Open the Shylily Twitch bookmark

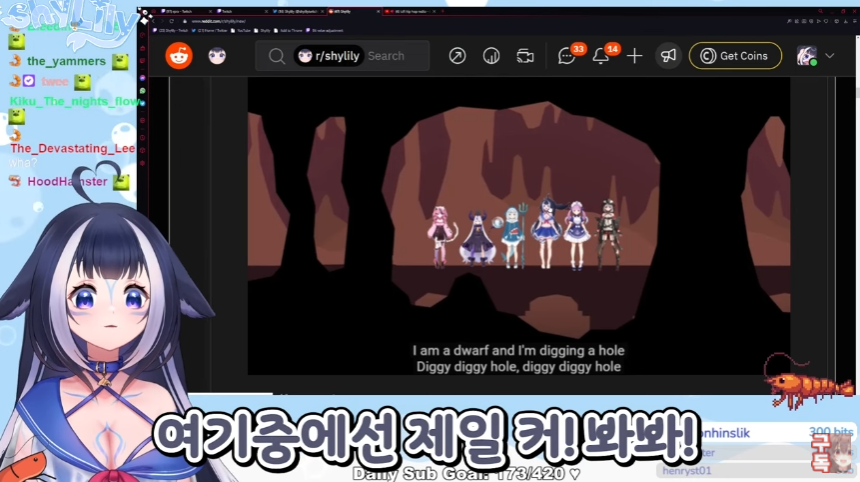tap(171, 30)
